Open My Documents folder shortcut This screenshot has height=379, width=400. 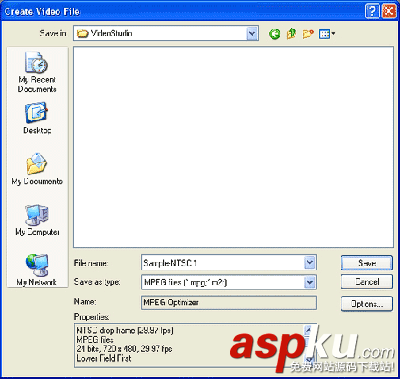click(x=37, y=169)
